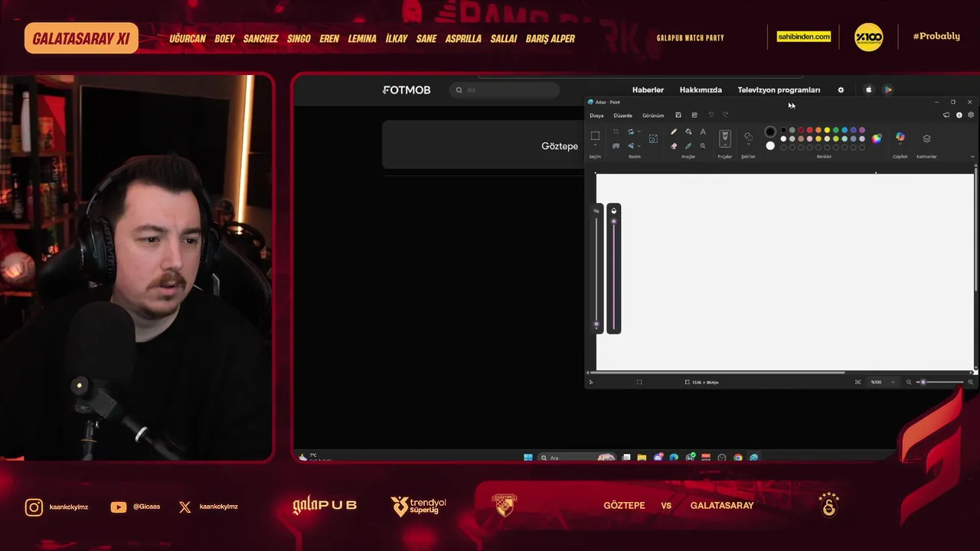980x551 pixels.
Task: Select the Color picker eyedropper tool
Action: [x=688, y=145]
